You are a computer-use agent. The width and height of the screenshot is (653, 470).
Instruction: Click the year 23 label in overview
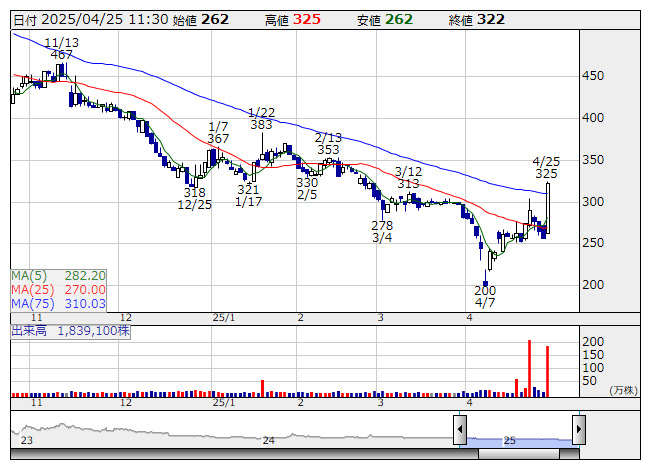27,440
